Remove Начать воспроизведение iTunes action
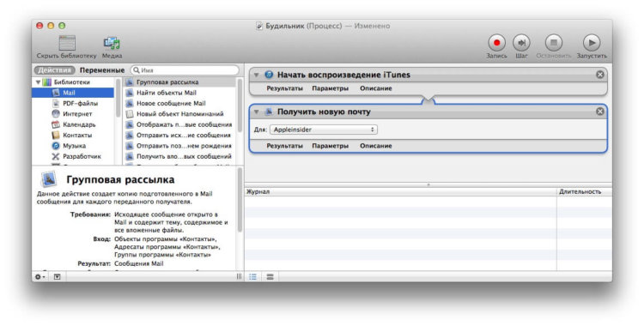644x326 pixels. 600,75
